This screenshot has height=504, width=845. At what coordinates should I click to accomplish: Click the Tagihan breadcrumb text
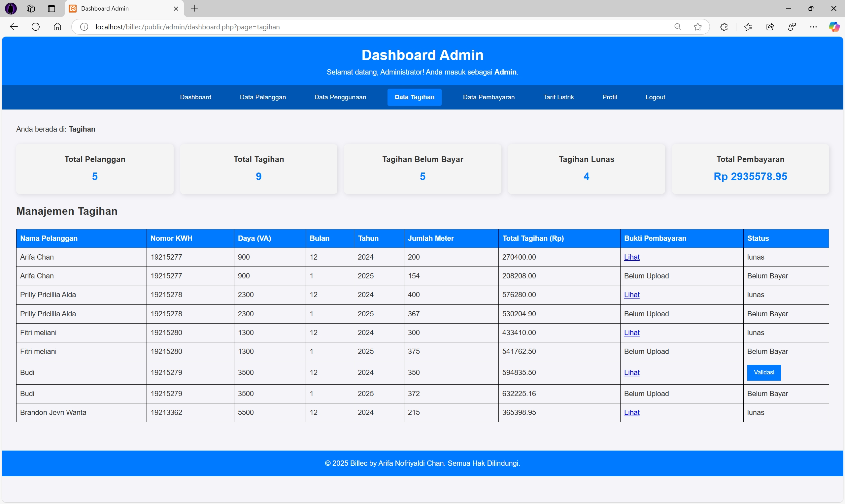pos(82,129)
